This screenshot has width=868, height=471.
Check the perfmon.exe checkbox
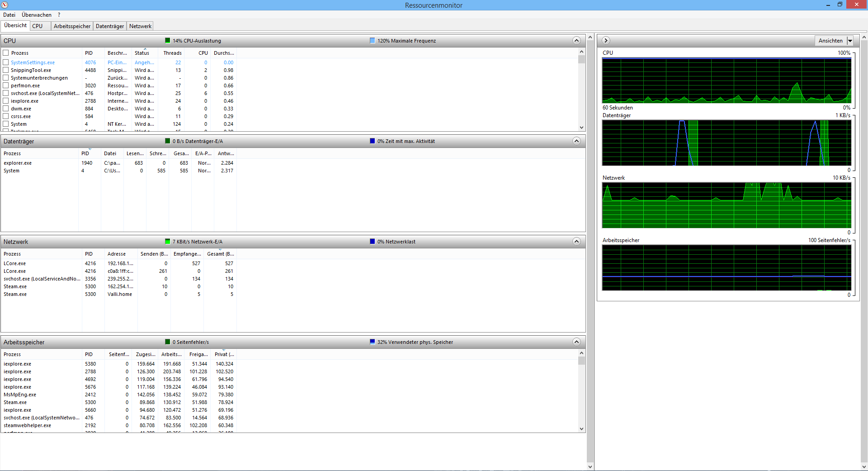(6, 85)
